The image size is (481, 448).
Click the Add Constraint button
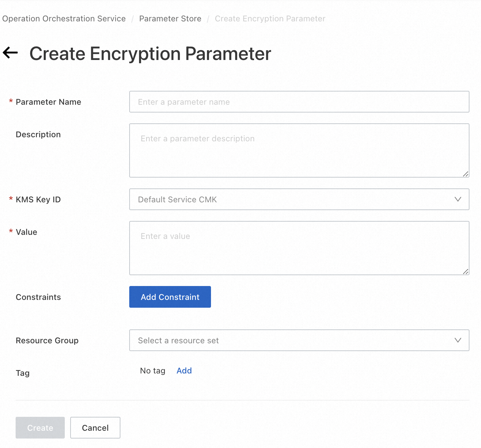[170, 297]
